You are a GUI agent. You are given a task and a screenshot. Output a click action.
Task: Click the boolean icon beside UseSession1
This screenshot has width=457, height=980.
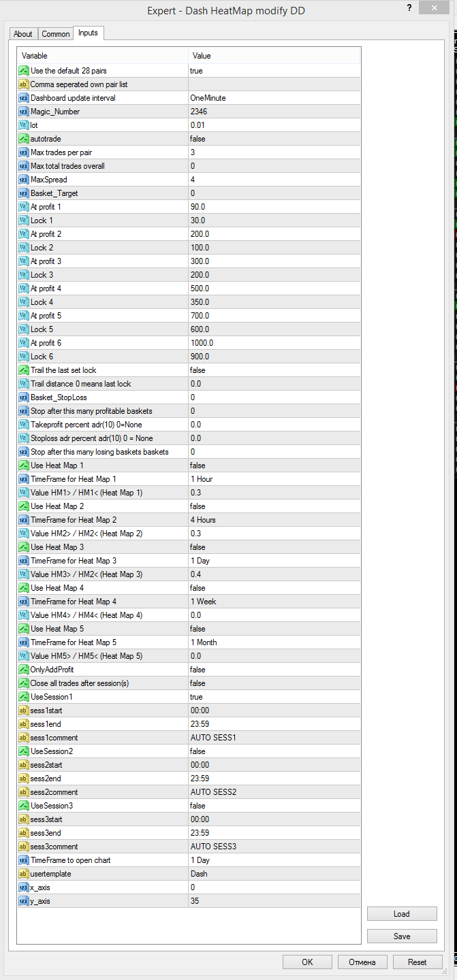(24, 697)
